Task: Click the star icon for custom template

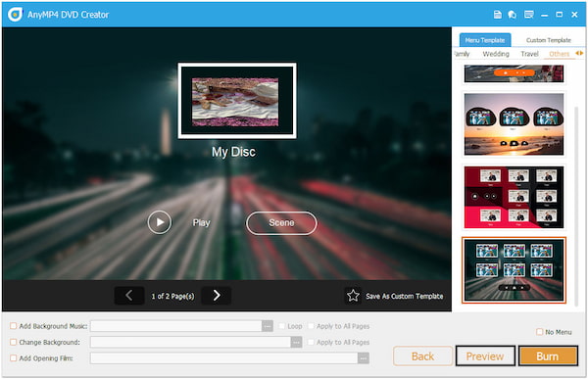Action: [x=353, y=296]
